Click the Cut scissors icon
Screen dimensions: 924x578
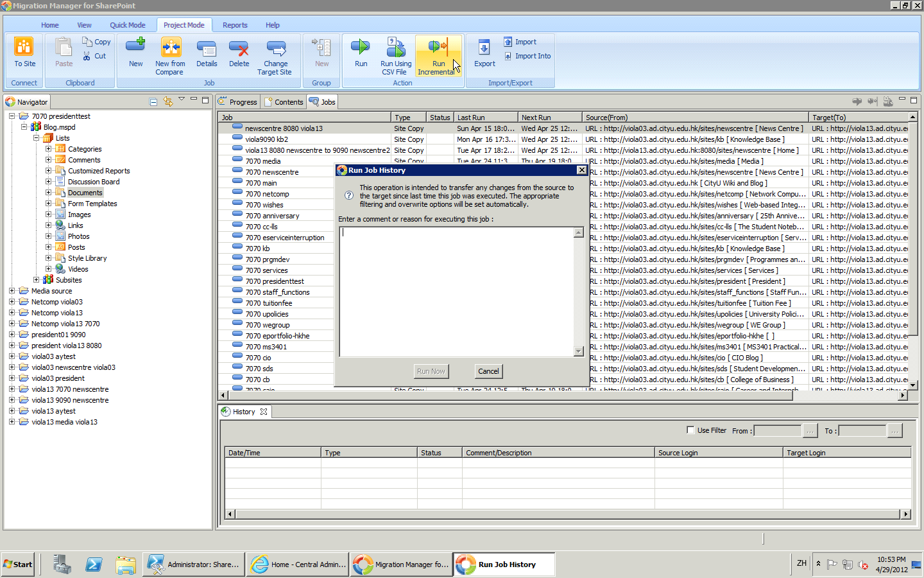pos(87,56)
